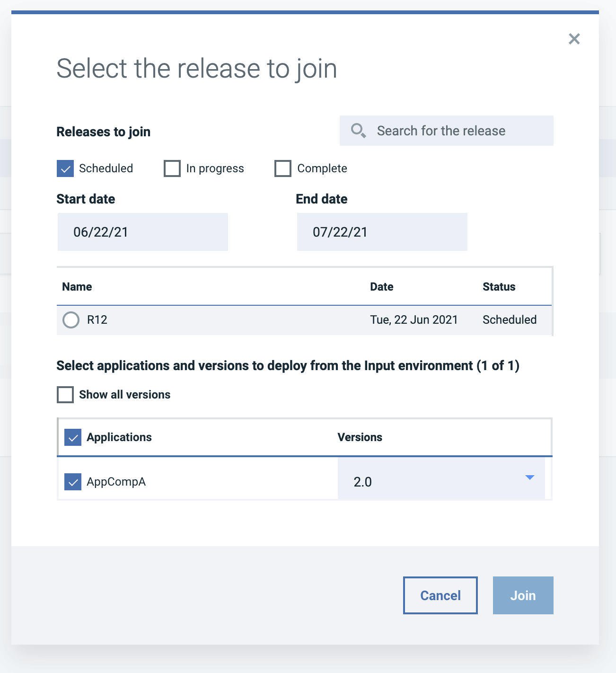Uncheck the Applications header checkbox
The height and width of the screenshot is (673, 616).
(73, 437)
